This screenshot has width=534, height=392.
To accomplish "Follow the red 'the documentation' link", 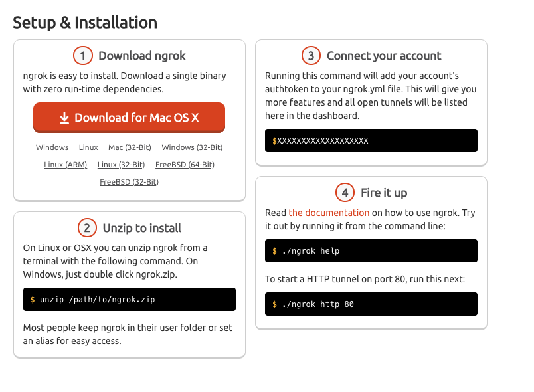I will coord(329,213).
